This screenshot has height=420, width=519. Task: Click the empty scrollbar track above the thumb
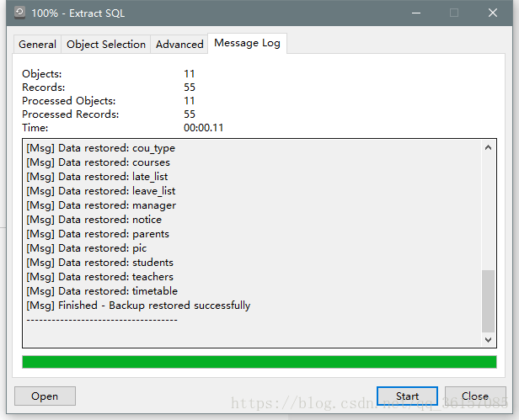489,210
